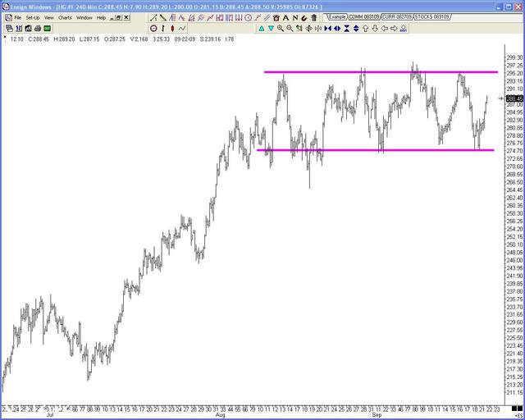The width and height of the screenshot is (525, 420).
Task: Select the letter A text tool
Action: (285, 18)
